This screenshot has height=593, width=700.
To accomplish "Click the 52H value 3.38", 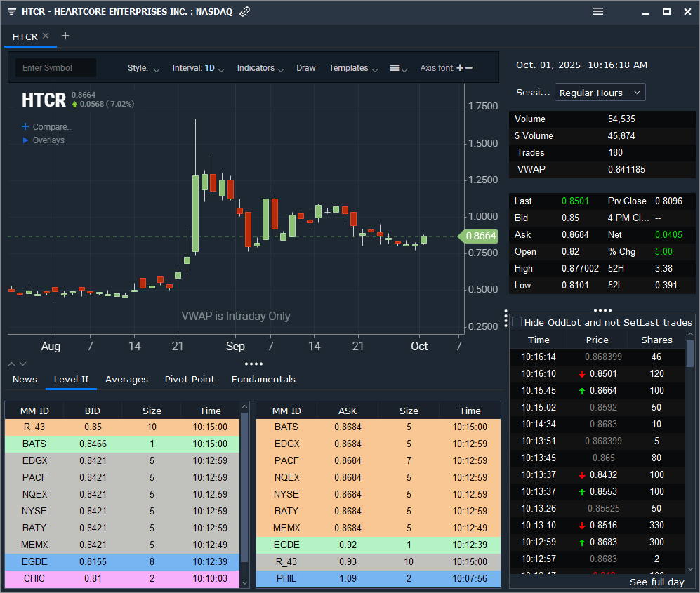I will coord(663,269).
